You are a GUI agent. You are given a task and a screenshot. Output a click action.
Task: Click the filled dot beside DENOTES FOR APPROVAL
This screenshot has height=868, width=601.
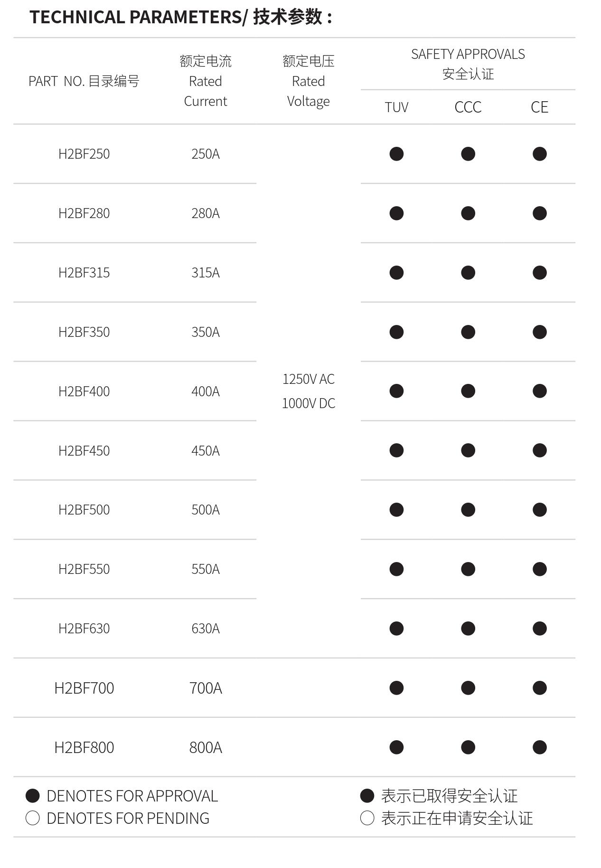[x=33, y=796]
